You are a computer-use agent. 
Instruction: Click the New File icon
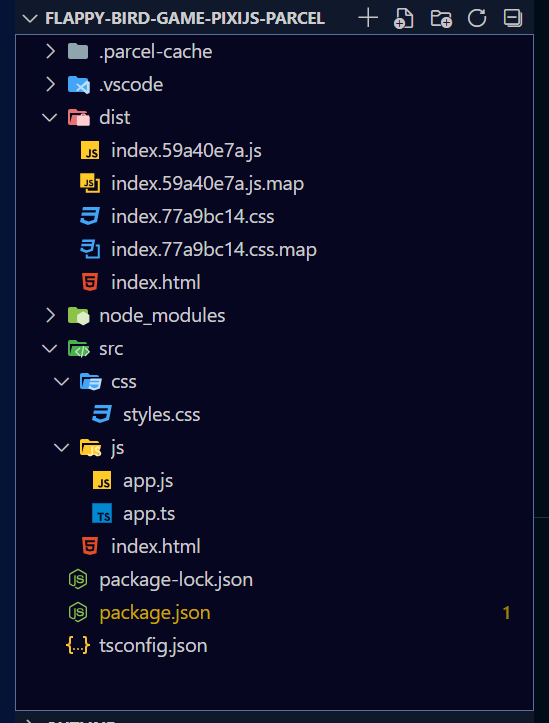click(404, 18)
